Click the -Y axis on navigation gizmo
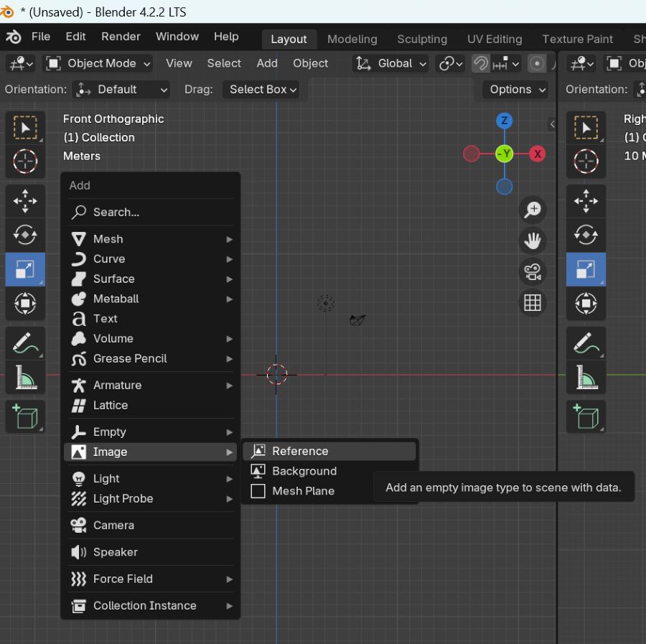This screenshot has height=644, width=646. pos(505,154)
